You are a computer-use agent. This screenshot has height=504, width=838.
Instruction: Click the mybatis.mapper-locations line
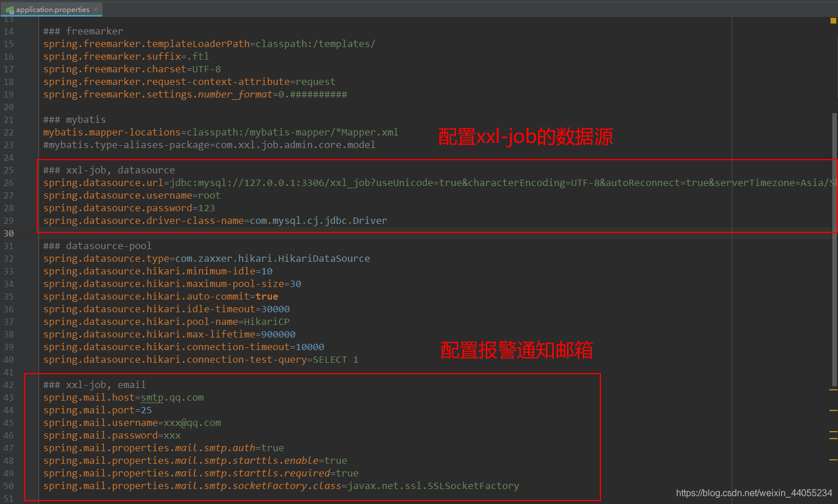pyautogui.click(x=221, y=132)
